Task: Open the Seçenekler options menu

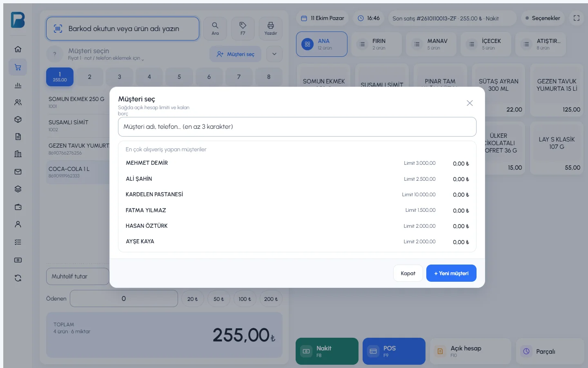Action: point(542,18)
